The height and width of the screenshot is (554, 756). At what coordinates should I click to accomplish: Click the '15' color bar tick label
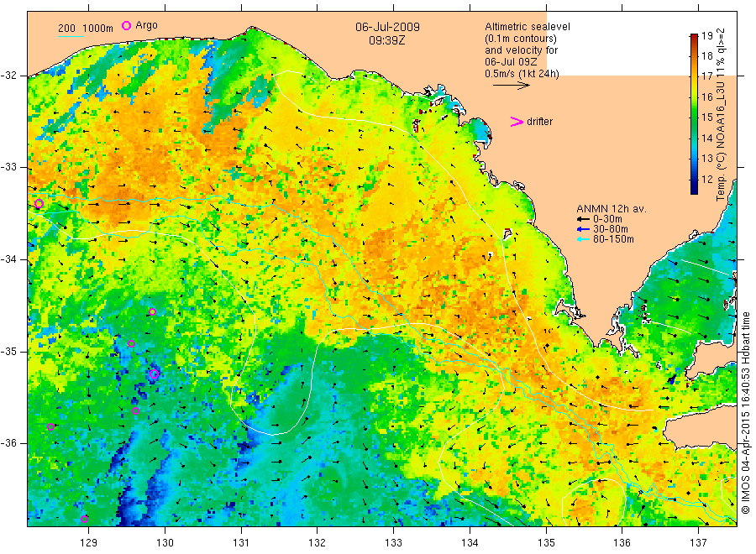[706, 117]
